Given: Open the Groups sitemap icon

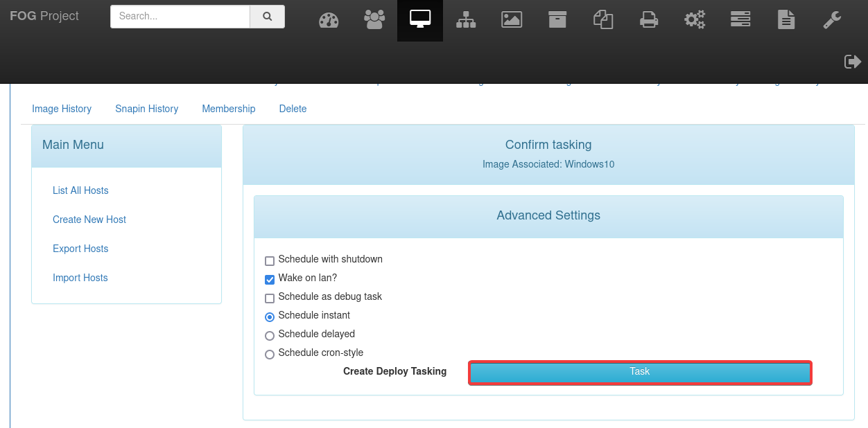Looking at the screenshot, I should click(466, 20).
